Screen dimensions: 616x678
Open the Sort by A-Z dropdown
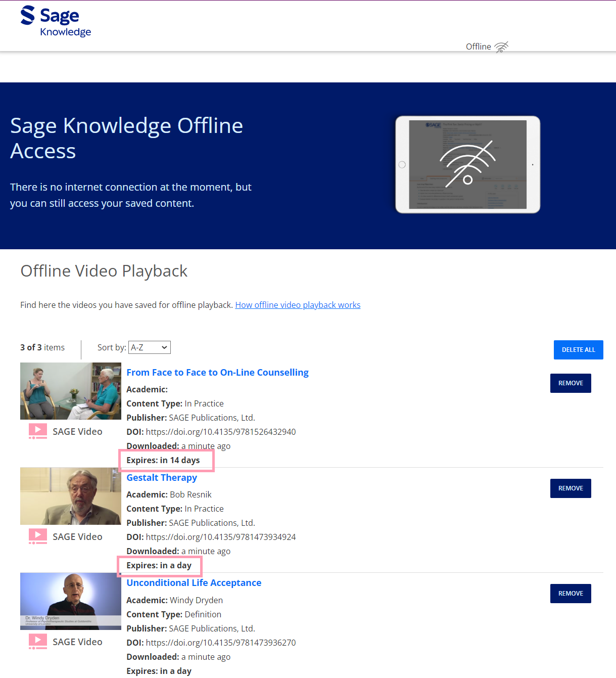click(x=150, y=347)
